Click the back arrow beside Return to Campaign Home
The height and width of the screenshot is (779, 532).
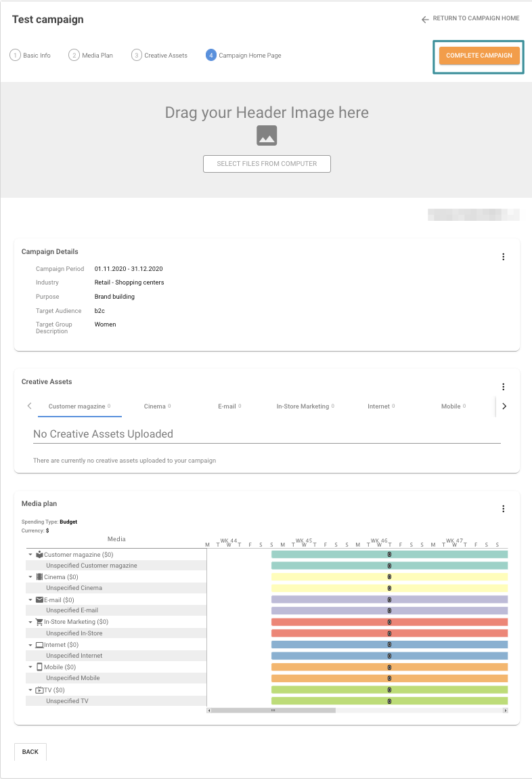pyautogui.click(x=425, y=20)
